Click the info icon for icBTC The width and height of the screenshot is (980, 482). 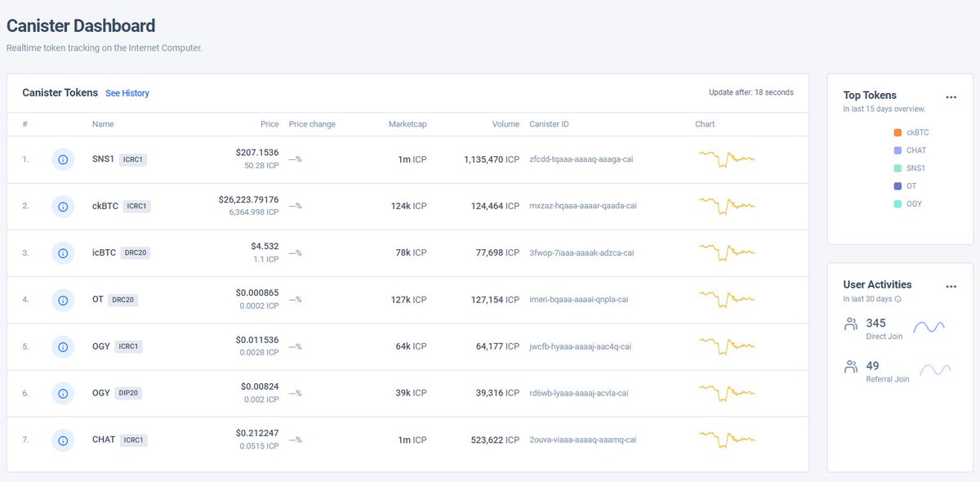click(x=63, y=253)
